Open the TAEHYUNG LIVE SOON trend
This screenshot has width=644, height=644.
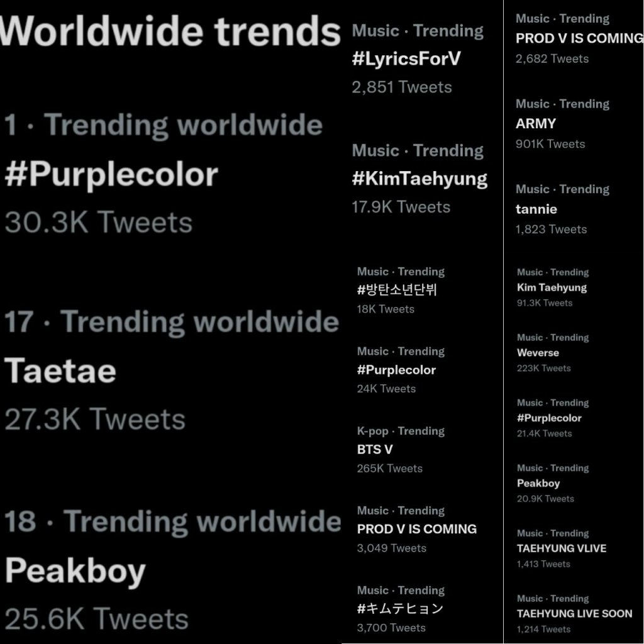click(x=574, y=614)
